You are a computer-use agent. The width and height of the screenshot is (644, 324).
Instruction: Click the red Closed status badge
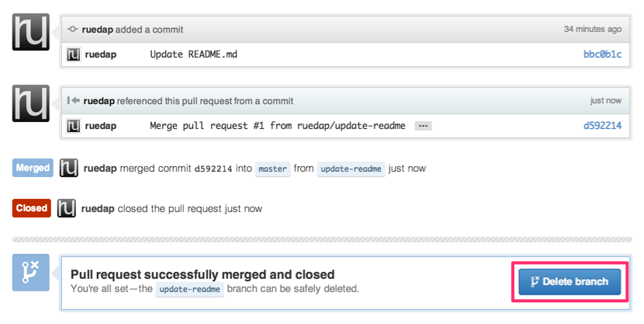point(32,208)
